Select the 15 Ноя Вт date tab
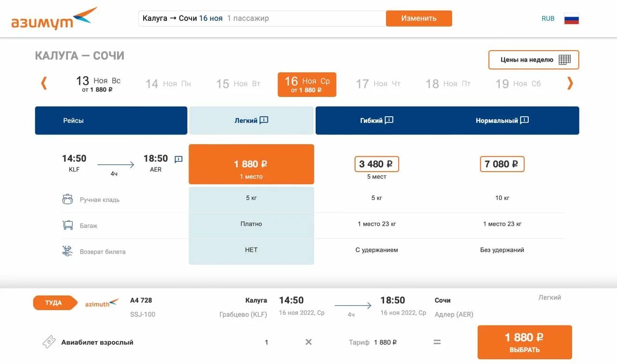This screenshot has height=364, width=617. (238, 84)
